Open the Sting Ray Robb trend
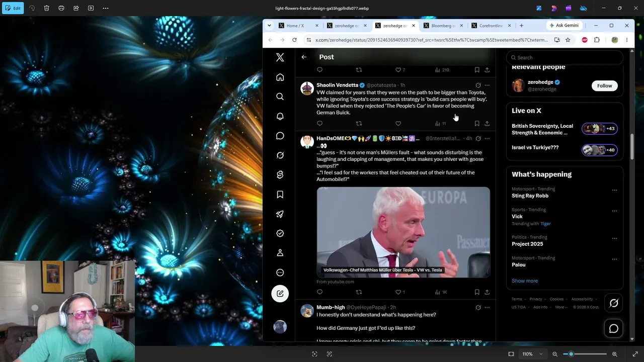The image size is (644, 362). tap(530, 196)
